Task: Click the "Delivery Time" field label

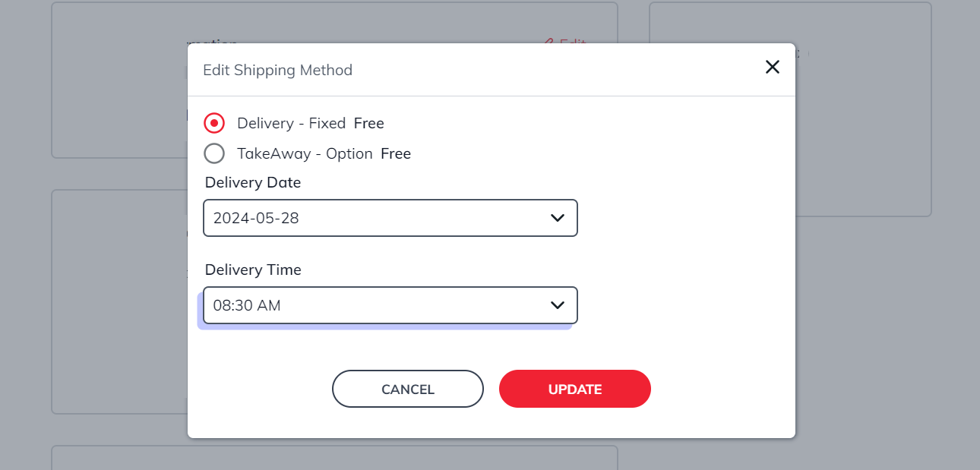Action: 253,270
